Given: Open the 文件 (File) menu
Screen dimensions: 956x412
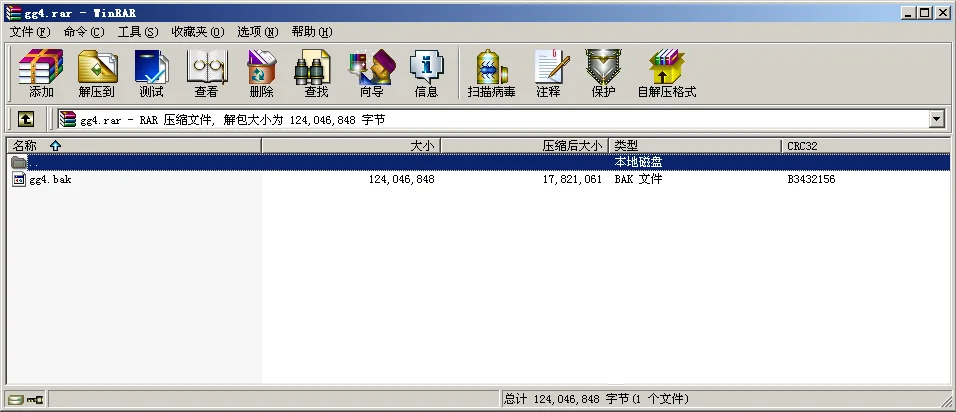Looking at the screenshot, I should (28, 32).
